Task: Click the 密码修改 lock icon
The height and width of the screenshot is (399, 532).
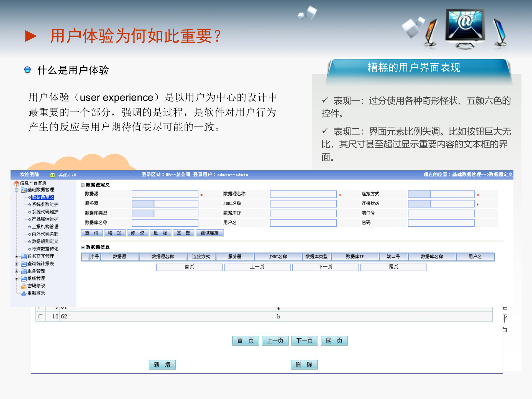Action: (24, 286)
